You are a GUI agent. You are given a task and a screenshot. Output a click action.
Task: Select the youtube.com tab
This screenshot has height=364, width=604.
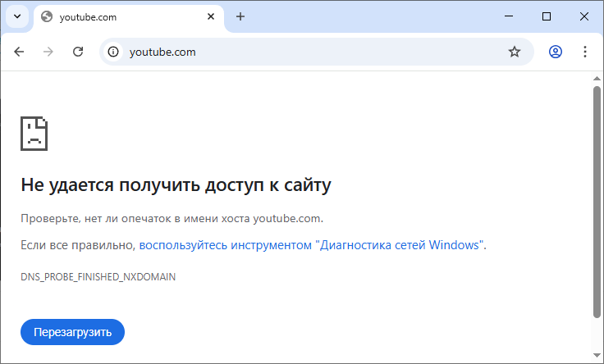pos(123,16)
